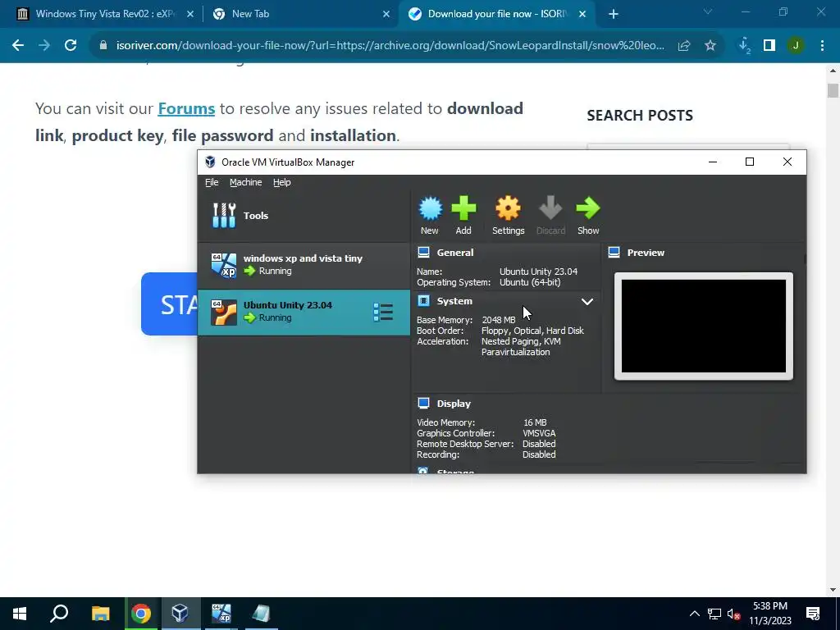Click the blue START download button
The width and height of the screenshot is (840, 630).
(169, 304)
